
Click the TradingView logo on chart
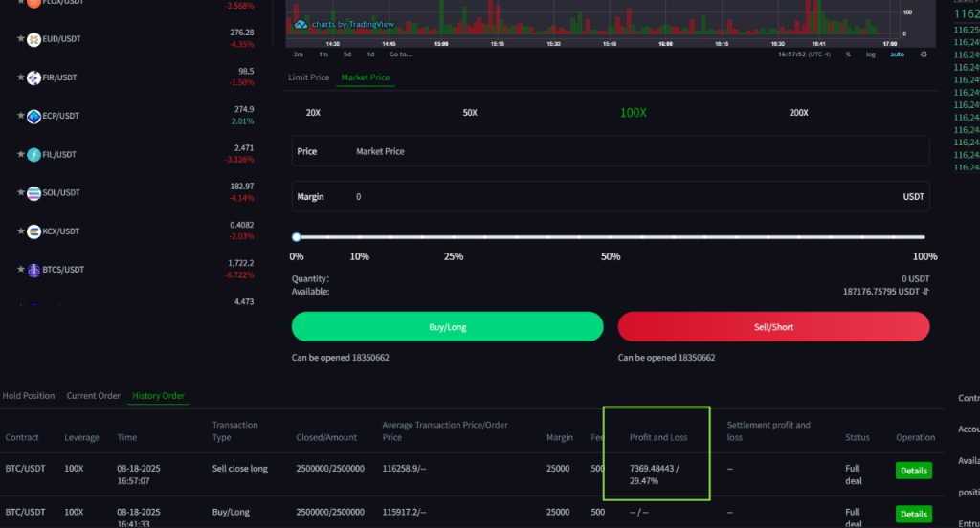click(x=301, y=24)
